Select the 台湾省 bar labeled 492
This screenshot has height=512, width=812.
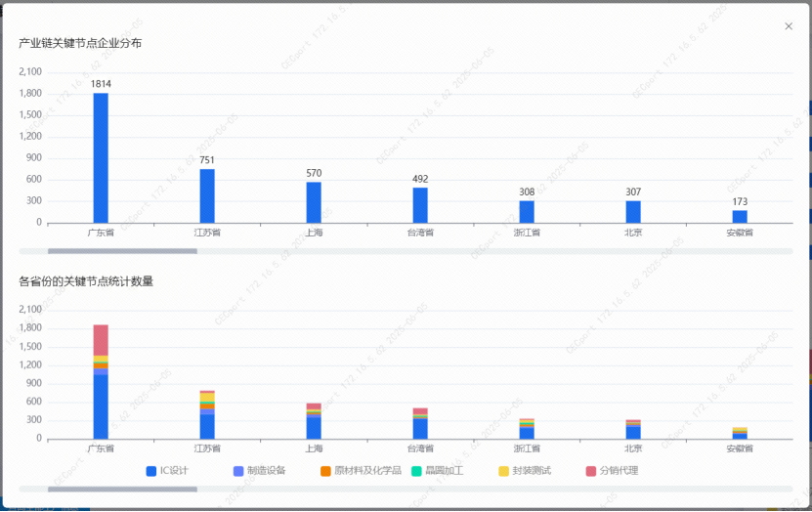420,205
